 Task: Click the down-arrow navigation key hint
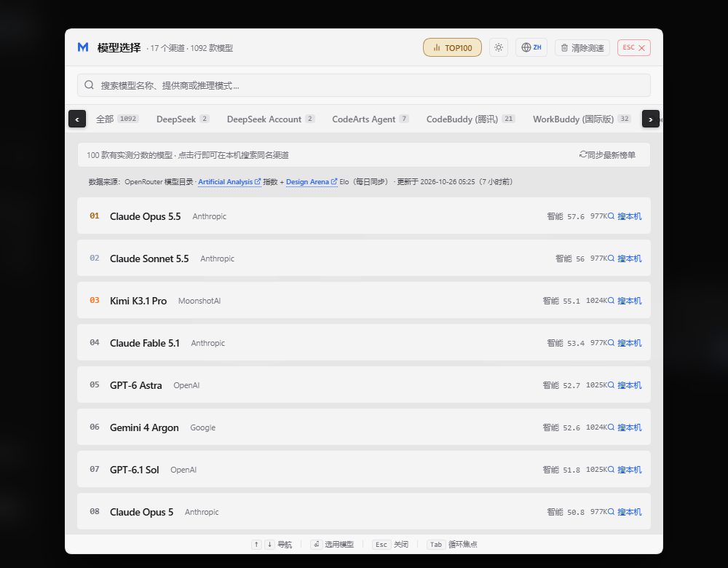point(270,544)
